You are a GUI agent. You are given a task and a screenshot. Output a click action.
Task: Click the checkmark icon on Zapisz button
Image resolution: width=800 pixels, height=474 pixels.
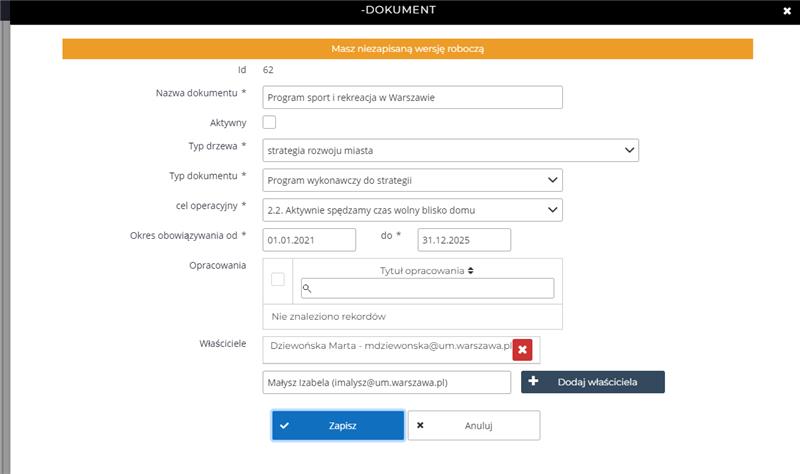(x=285, y=425)
